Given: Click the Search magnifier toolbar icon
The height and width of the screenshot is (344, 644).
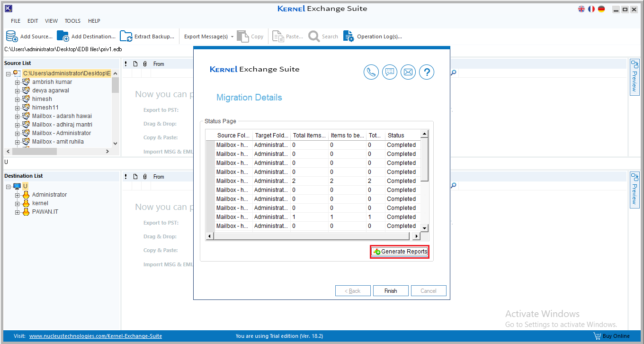Looking at the screenshot, I should coord(314,36).
